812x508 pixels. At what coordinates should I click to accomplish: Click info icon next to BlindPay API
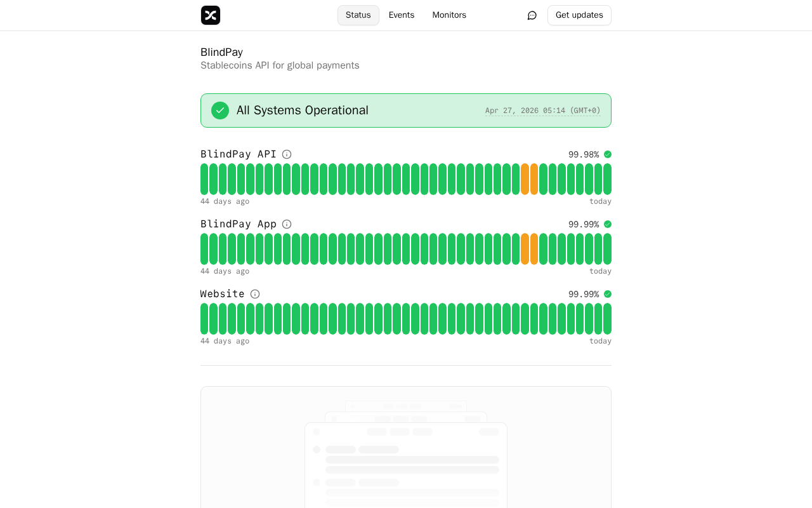pos(287,154)
